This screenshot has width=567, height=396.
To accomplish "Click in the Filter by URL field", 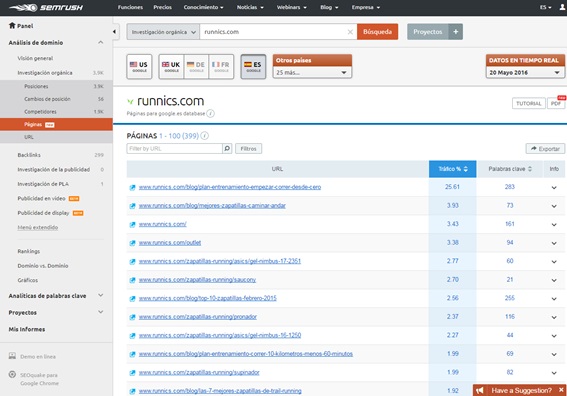I will pyautogui.click(x=175, y=149).
